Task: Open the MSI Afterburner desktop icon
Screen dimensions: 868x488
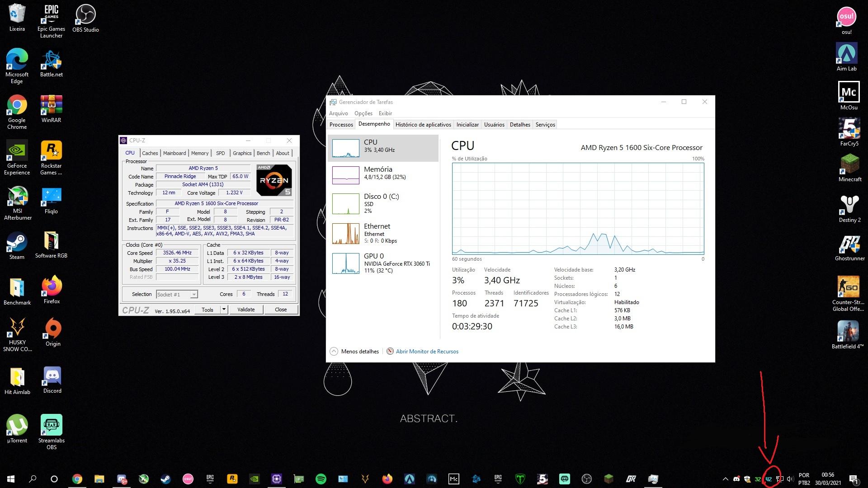Action: tap(18, 202)
